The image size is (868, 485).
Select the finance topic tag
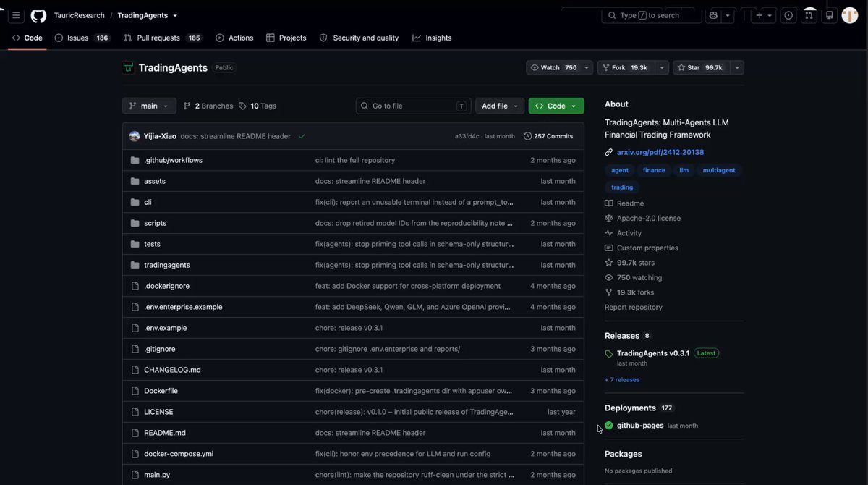[x=654, y=170]
